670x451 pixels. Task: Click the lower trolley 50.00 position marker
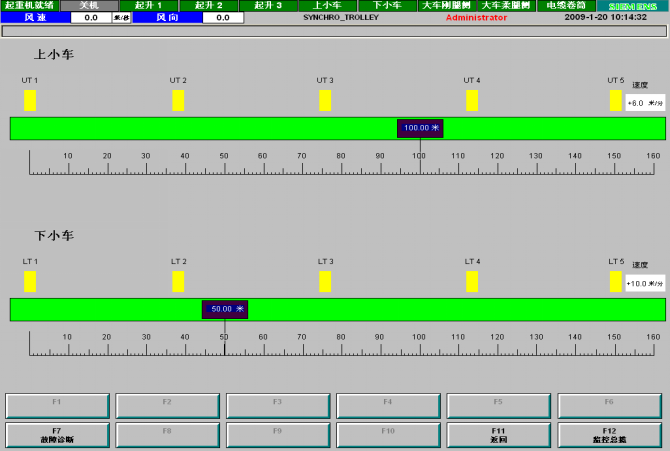[225, 310]
